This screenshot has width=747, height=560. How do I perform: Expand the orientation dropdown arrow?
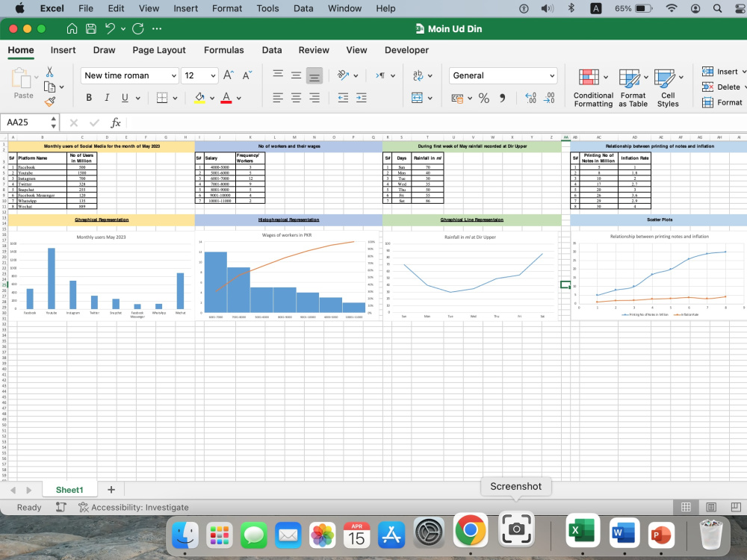point(356,75)
